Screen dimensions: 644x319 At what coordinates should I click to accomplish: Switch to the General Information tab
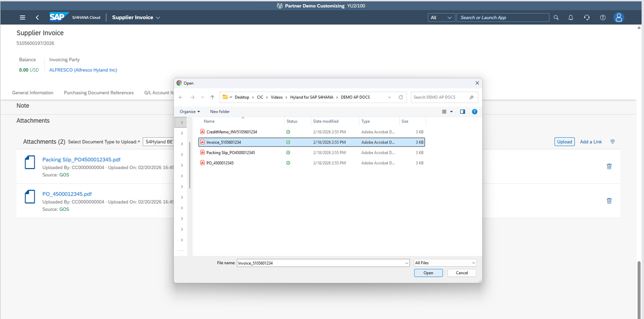coord(33,93)
